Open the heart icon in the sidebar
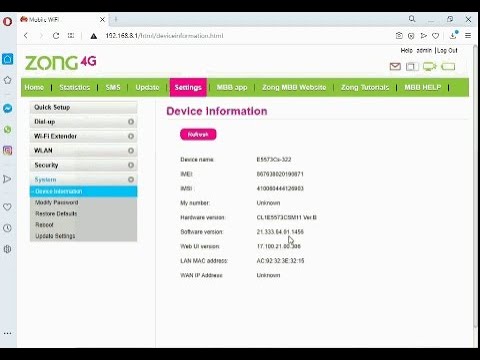This screenshot has height=360, width=480. pyautogui.click(x=7, y=207)
